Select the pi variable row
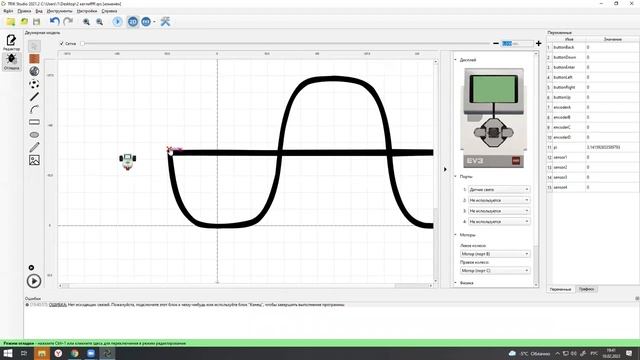 (593, 147)
